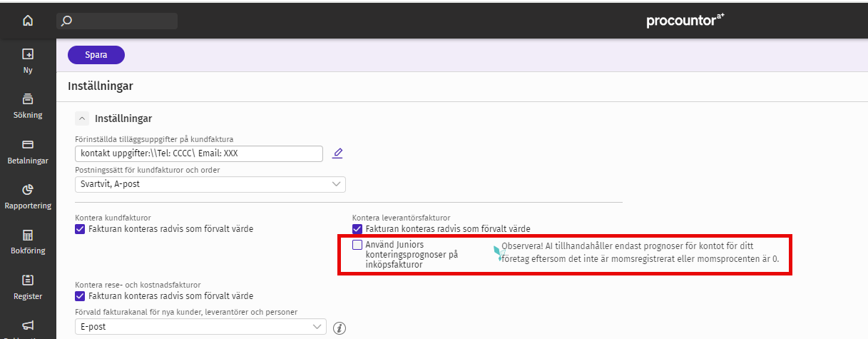Viewport: 868px width, 339px height.
Task: Toggle Kontera kundfakturor radvis checkbox
Action: 80,229
